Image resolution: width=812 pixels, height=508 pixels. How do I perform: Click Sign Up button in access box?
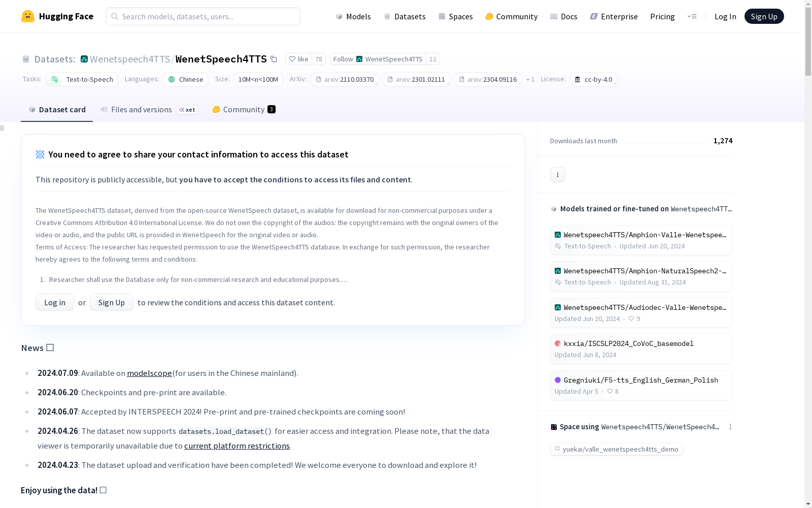click(x=112, y=302)
